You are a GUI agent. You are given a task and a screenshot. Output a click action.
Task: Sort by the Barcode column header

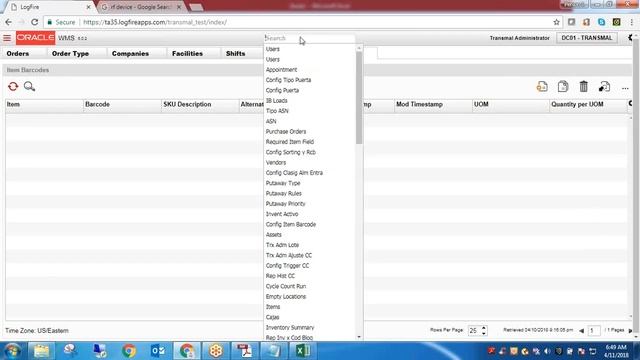[122, 104]
